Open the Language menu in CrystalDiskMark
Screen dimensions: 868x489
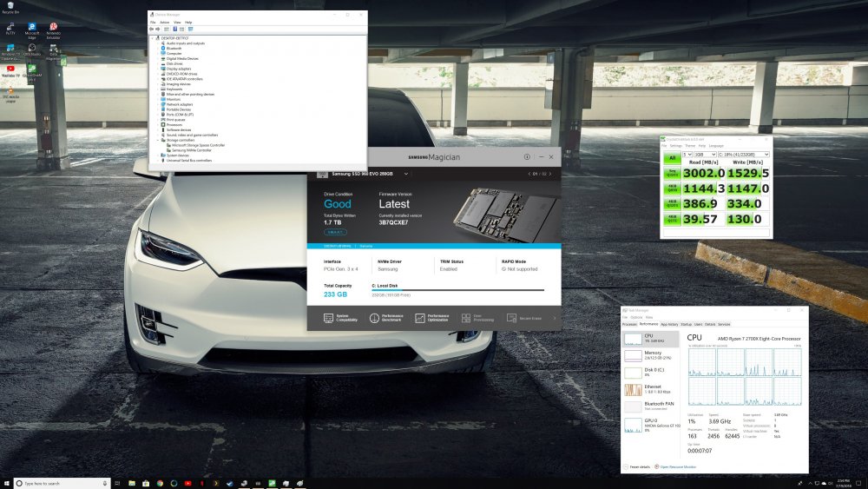click(716, 146)
